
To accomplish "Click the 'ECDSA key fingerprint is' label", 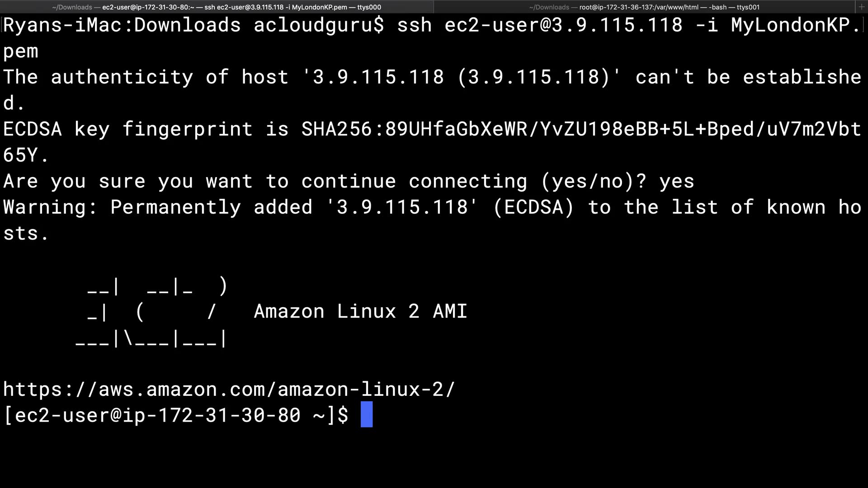I will click(x=146, y=129).
